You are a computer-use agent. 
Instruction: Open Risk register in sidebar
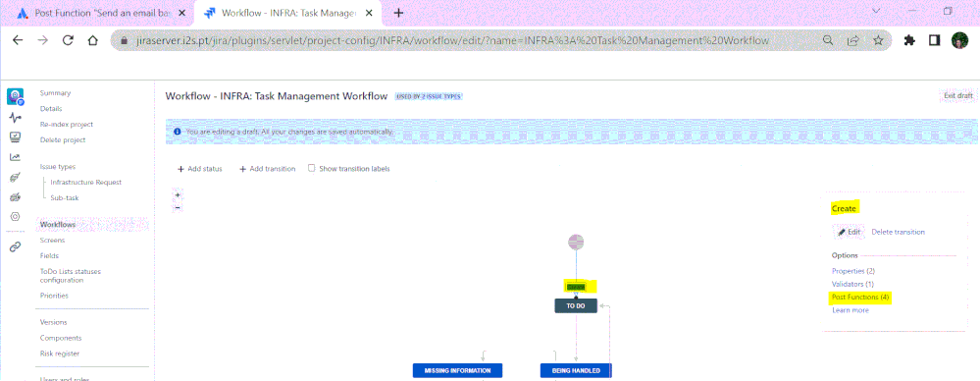coord(60,354)
